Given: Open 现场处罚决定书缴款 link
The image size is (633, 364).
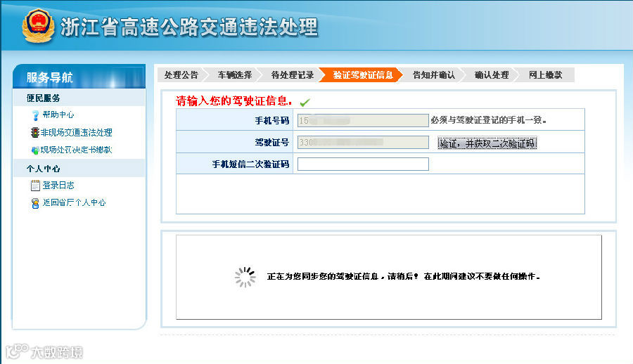Looking at the screenshot, I should (76, 150).
